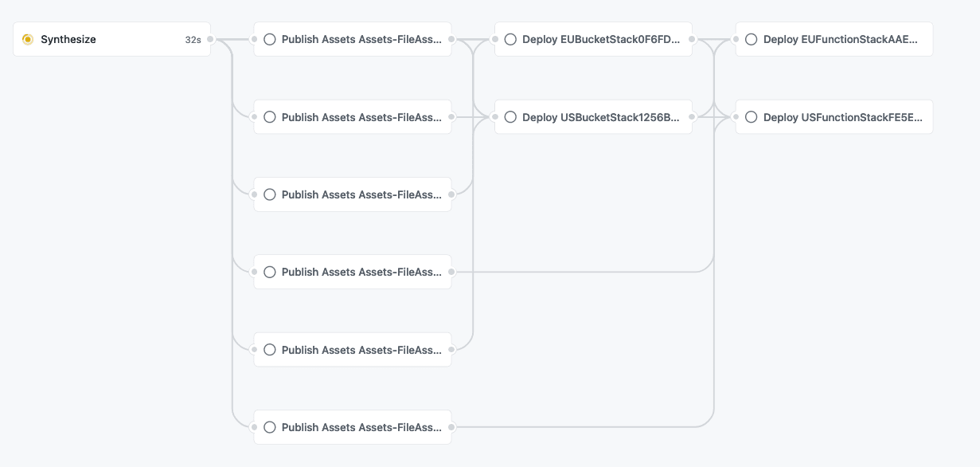Open the Deploy EUBucketStack0F6FD job

pos(601,39)
